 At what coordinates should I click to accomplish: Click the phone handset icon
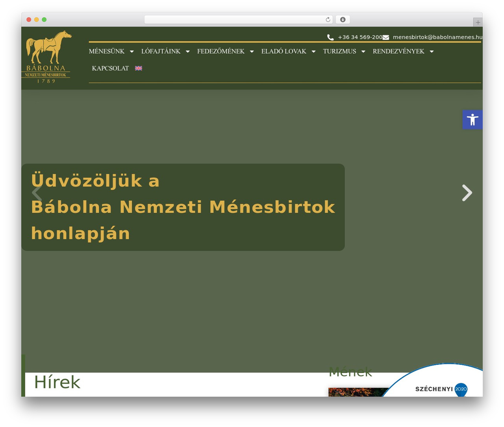point(330,37)
